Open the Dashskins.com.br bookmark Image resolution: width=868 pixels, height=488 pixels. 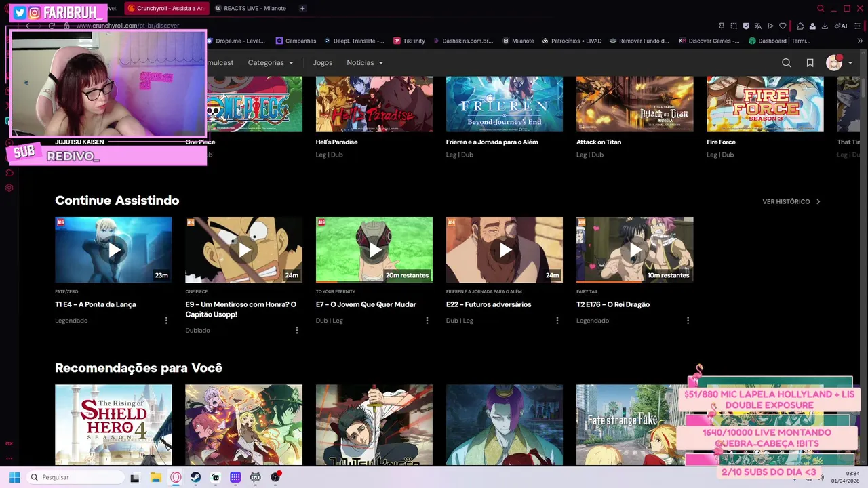pos(462,41)
